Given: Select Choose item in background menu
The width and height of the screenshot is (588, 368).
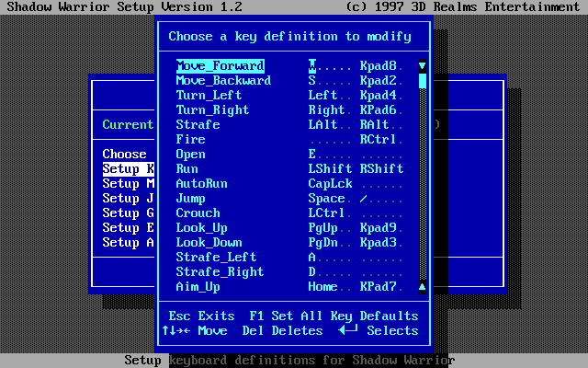Looking at the screenshot, I should click(x=125, y=155).
